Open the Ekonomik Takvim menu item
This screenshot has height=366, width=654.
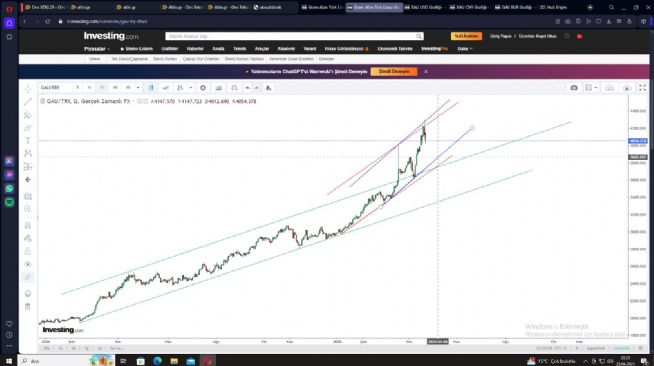(x=395, y=49)
